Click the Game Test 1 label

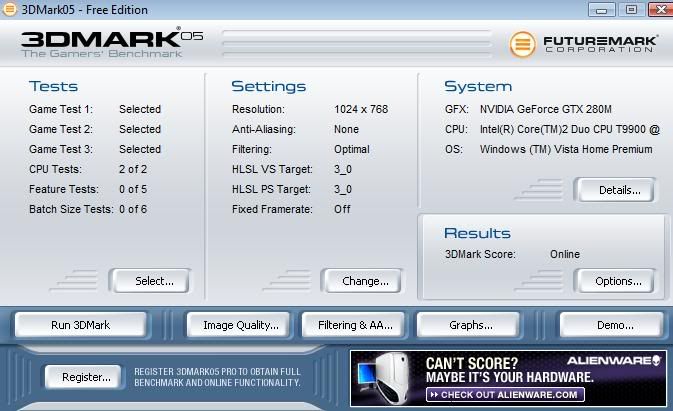[x=61, y=109]
